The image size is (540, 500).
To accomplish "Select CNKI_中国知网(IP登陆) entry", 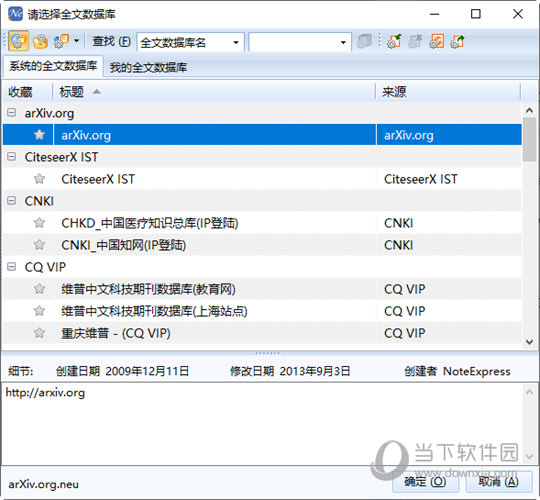I will click(x=124, y=245).
